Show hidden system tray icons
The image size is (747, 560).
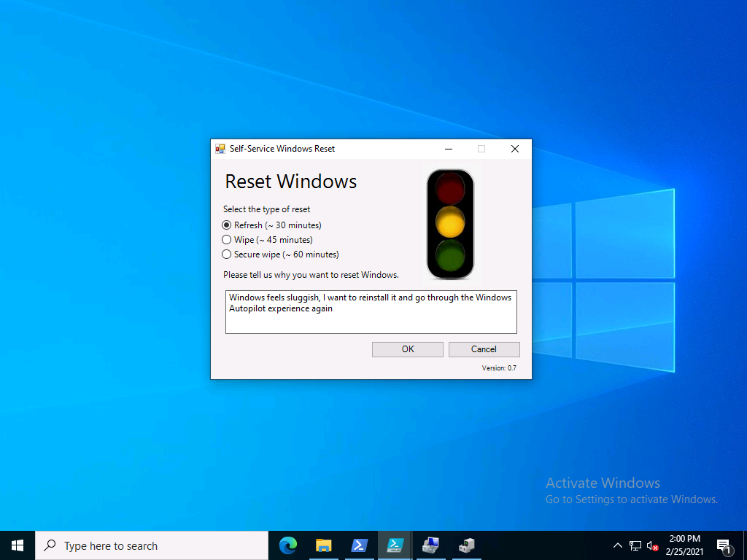tap(617, 545)
